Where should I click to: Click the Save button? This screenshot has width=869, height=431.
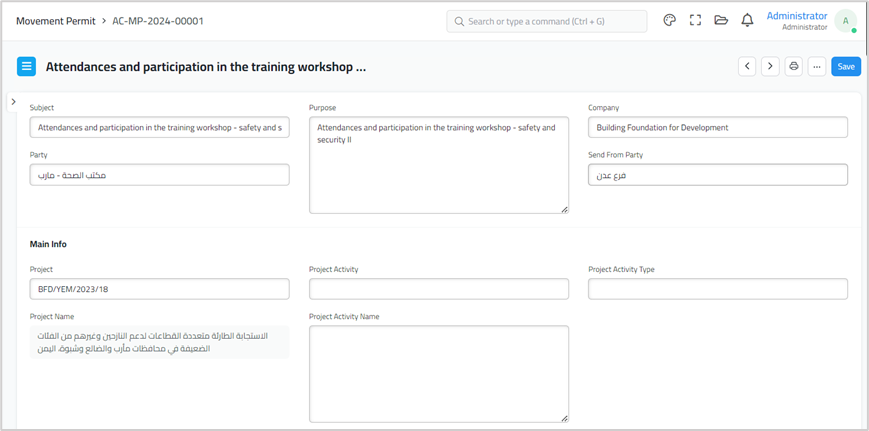pos(846,67)
